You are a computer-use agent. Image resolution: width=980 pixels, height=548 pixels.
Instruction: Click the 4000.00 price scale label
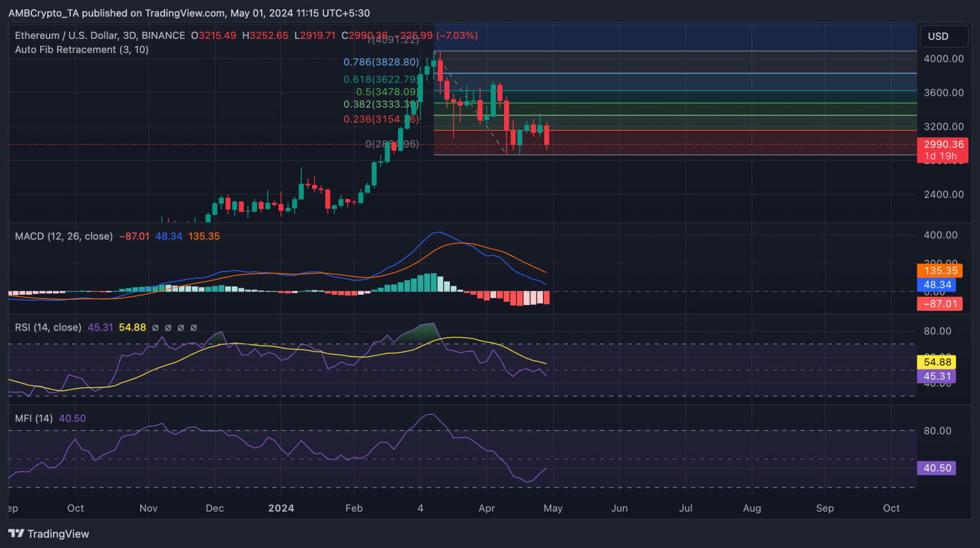(944, 59)
